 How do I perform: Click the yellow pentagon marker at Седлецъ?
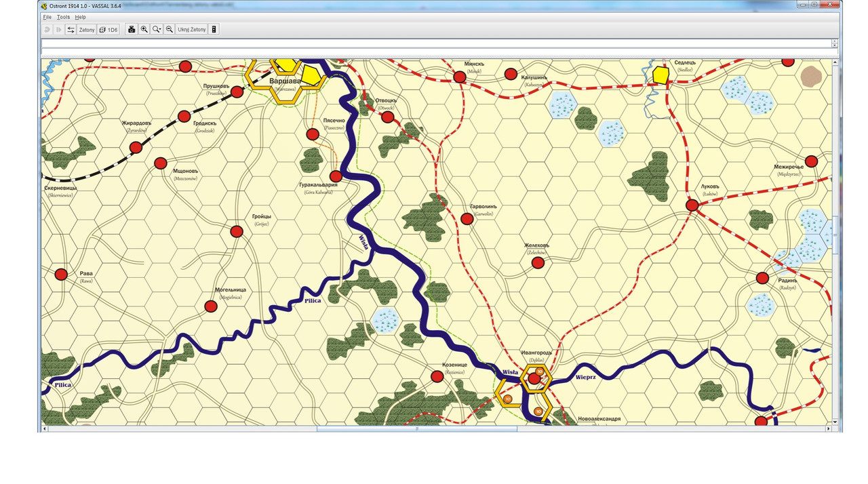pos(660,74)
